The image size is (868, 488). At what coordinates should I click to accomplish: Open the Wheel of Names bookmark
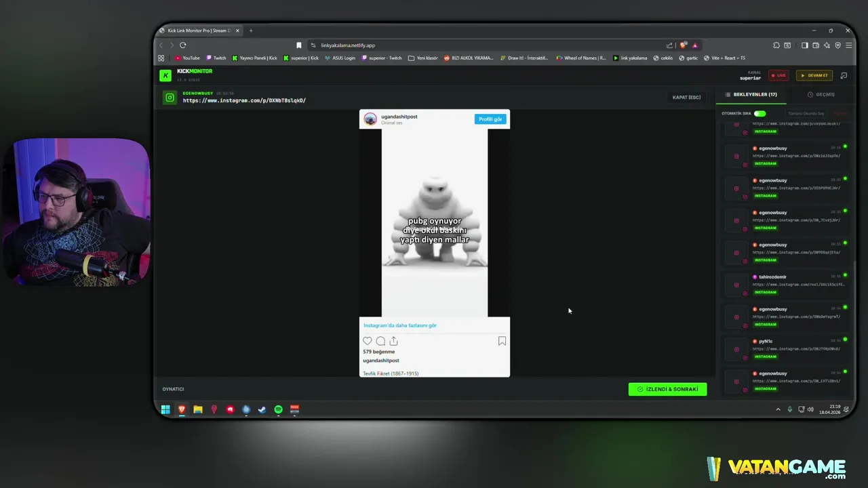click(x=581, y=58)
